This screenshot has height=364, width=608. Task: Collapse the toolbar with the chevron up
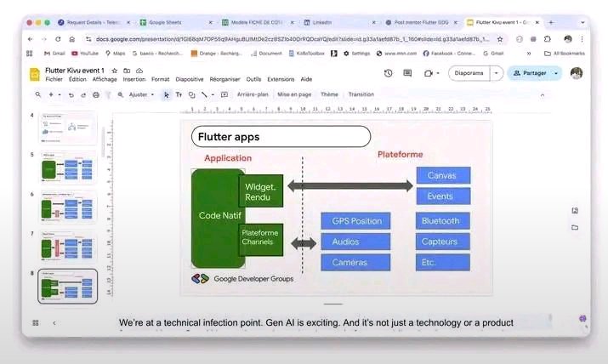[543, 95]
